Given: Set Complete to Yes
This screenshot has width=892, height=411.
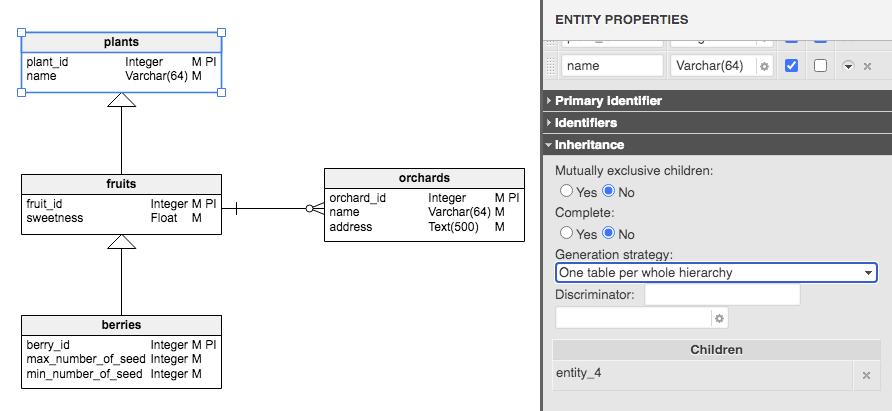Looking at the screenshot, I should 566,234.
